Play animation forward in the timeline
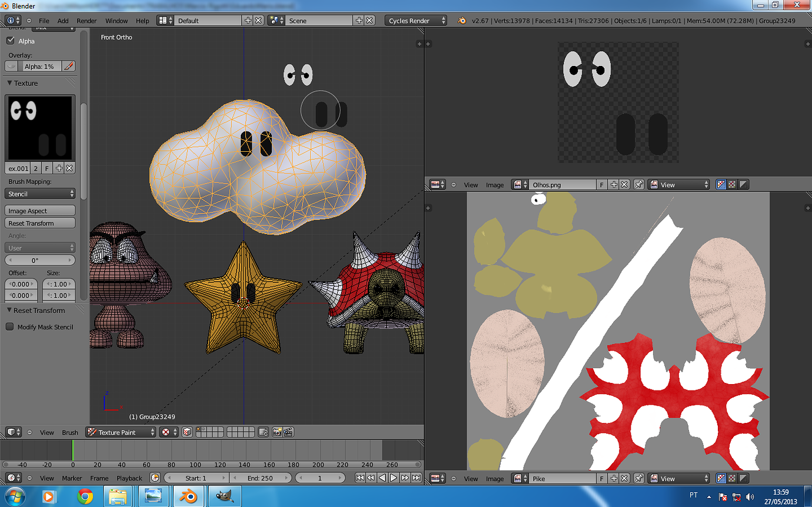 pyautogui.click(x=394, y=478)
